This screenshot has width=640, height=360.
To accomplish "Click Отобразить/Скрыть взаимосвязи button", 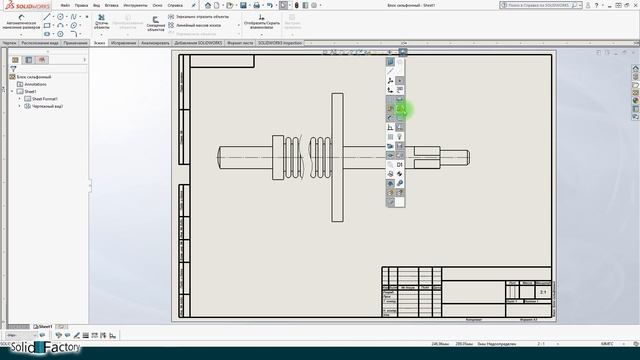I will [262, 21].
